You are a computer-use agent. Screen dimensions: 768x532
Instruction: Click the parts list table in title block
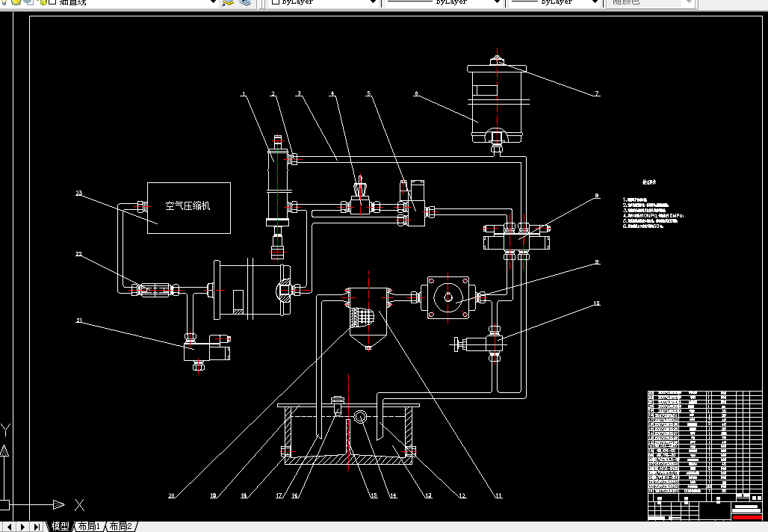704,442
